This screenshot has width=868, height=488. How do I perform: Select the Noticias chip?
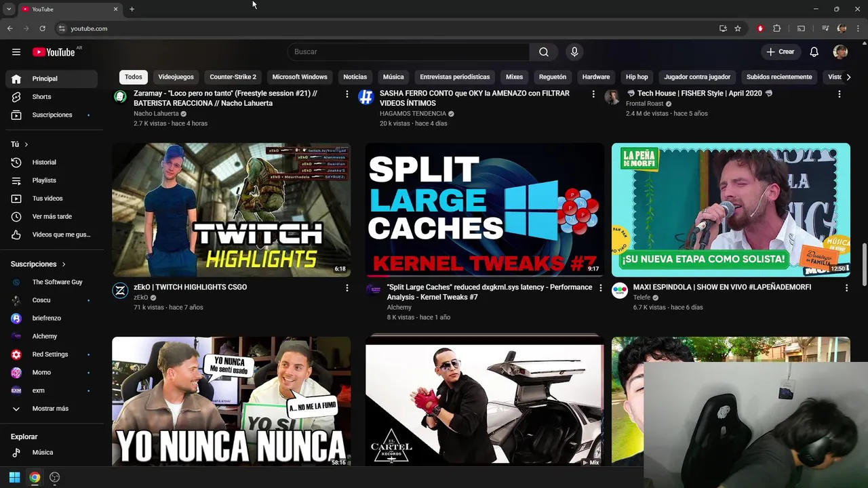point(355,77)
